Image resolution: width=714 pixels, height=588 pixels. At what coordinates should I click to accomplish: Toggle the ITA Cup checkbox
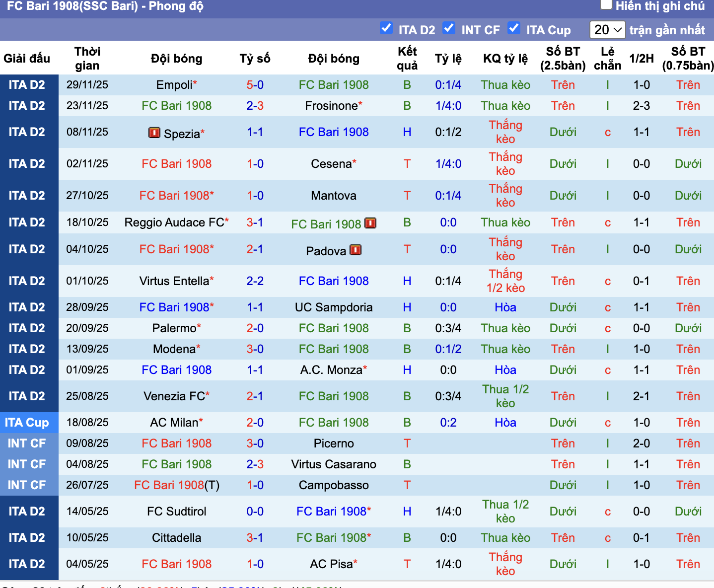(x=514, y=28)
